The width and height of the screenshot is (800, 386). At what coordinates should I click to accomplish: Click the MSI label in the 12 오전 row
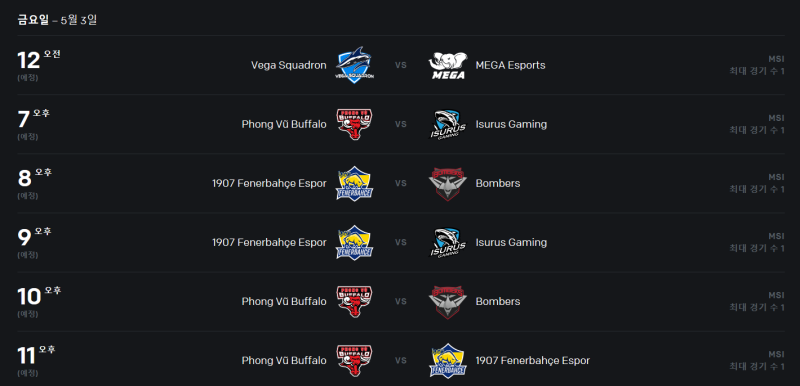click(x=776, y=59)
